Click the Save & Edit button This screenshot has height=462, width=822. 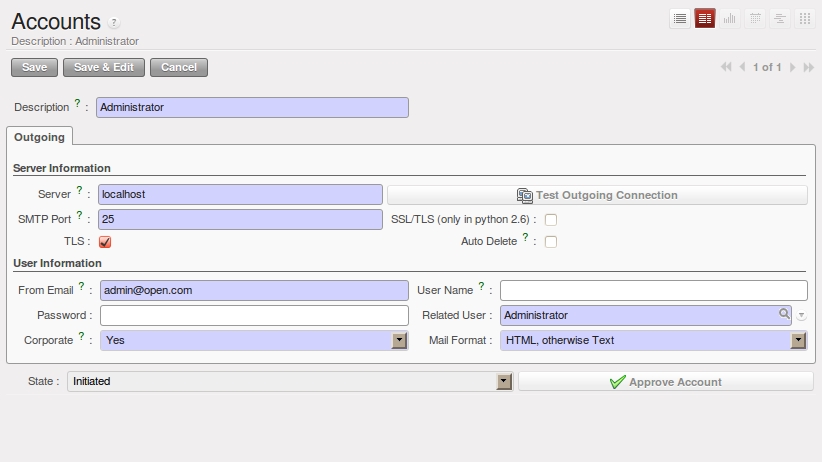(x=104, y=67)
